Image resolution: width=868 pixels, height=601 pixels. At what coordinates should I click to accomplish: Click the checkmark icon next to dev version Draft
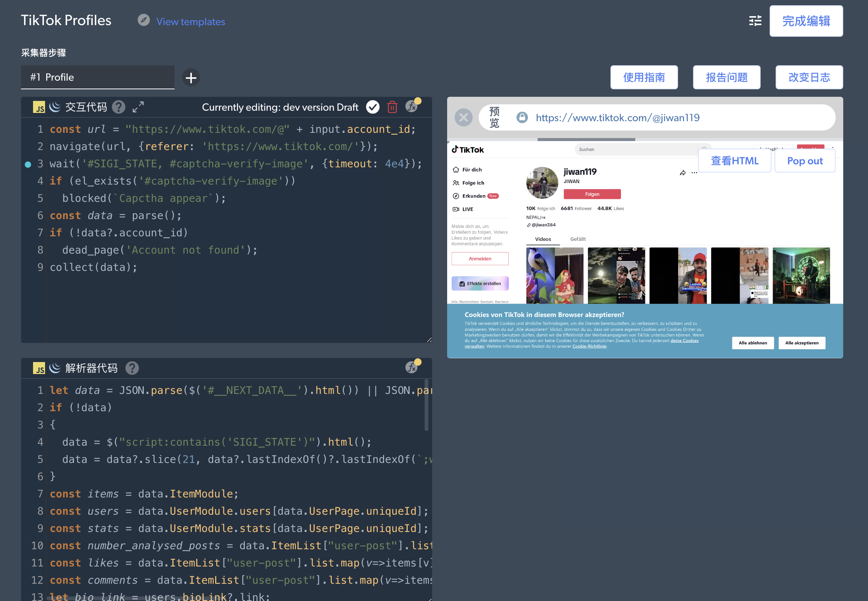click(x=372, y=107)
